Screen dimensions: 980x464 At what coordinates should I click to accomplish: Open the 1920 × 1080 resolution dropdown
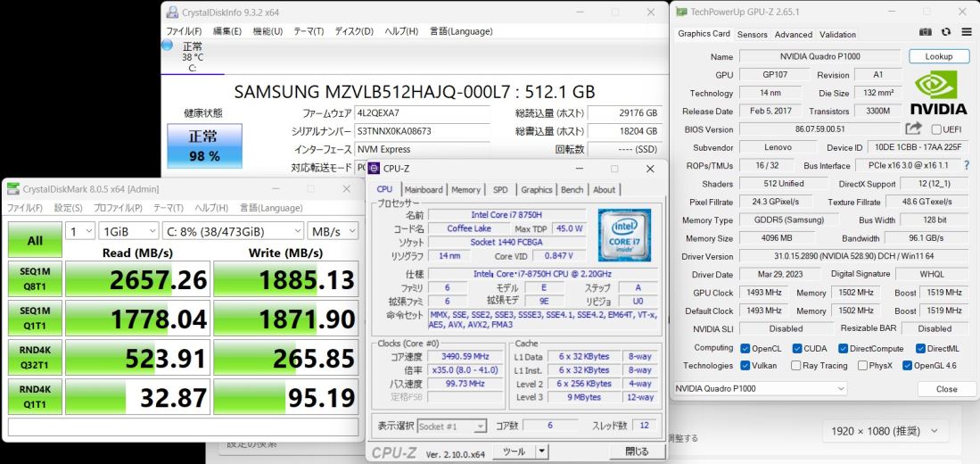click(885, 431)
